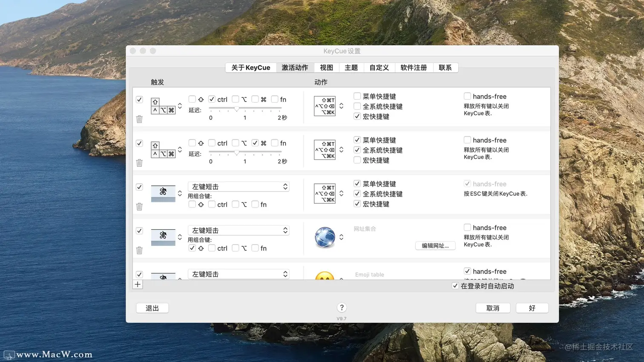Viewport: 644px width, 362px height.
Task: Uncheck hands-free in Emoji table row
Action: point(467,271)
